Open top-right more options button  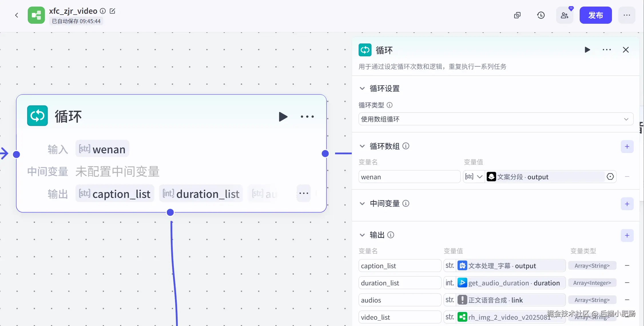click(x=627, y=15)
